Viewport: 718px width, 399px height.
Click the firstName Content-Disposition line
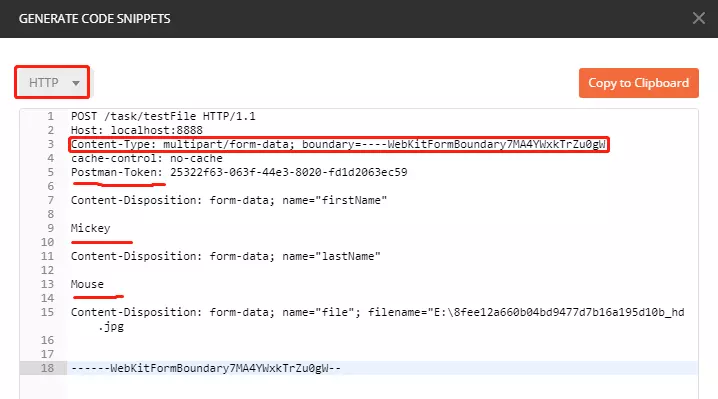point(228,200)
